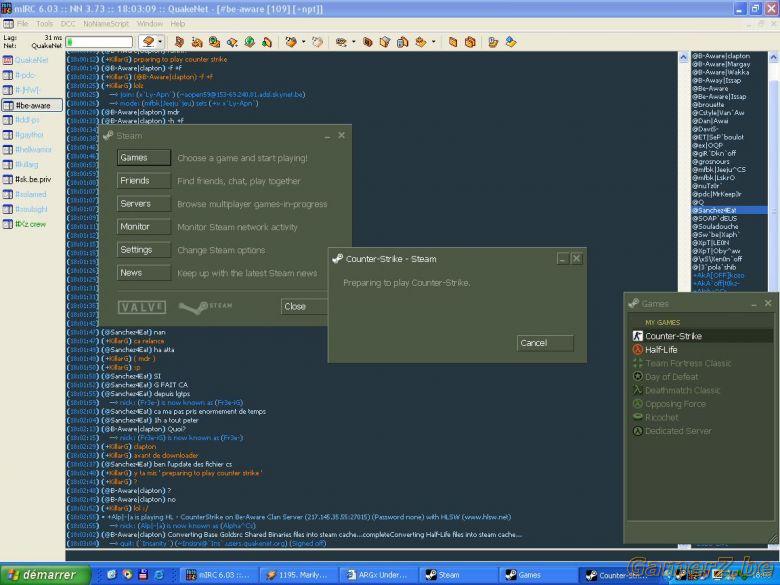Select Opposing Force in Games list
This screenshot has width=780, height=585.
click(701, 404)
